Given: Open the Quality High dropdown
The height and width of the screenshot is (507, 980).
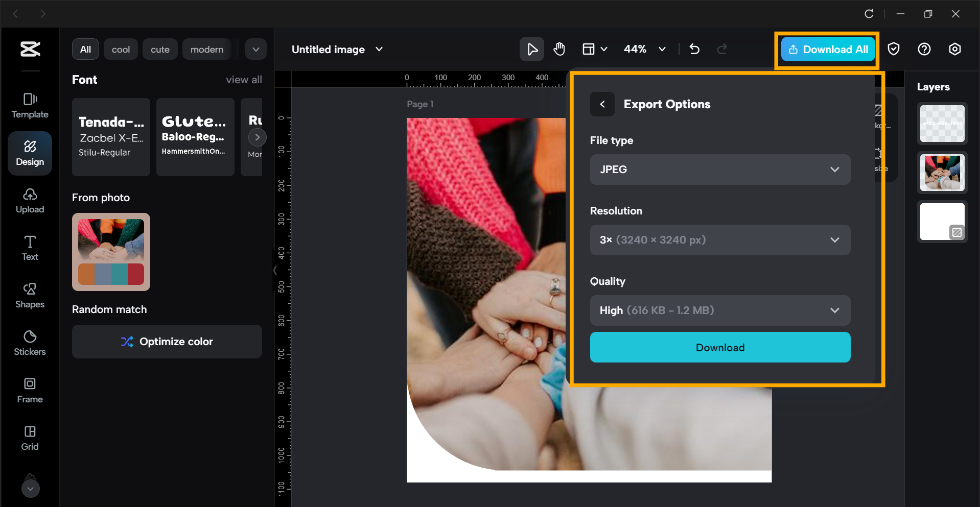Looking at the screenshot, I should pos(720,310).
